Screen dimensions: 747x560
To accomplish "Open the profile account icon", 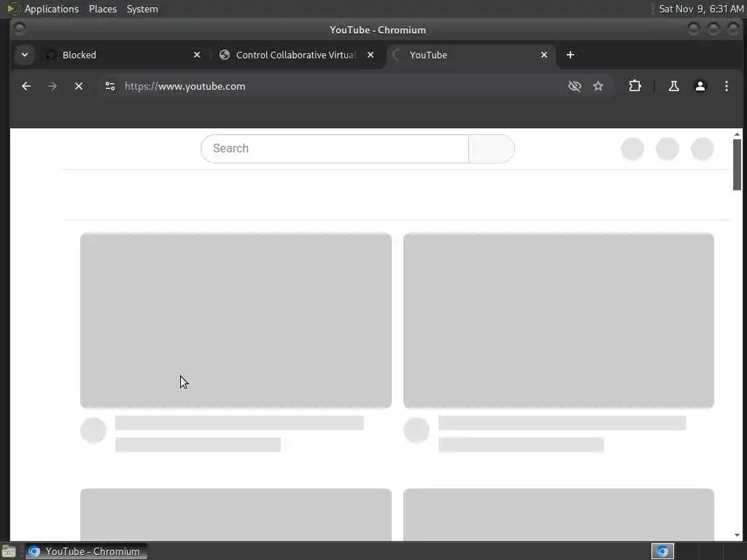I will (x=700, y=86).
